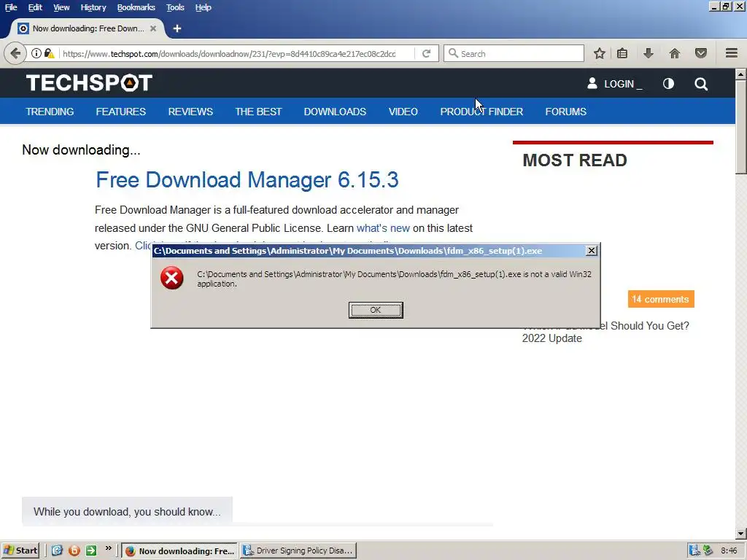The height and width of the screenshot is (560, 747).
Task: Bookmark this page with the star icon
Action: coord(600,53)
